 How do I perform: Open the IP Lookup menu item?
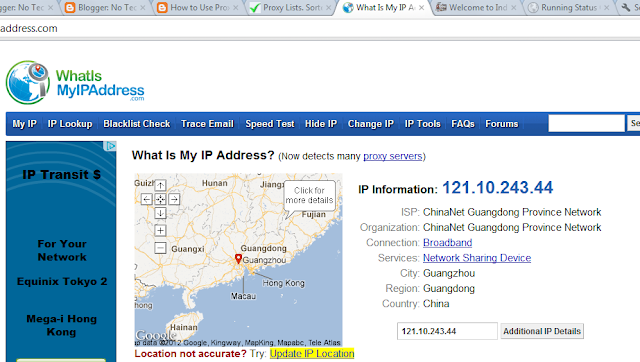70,124
